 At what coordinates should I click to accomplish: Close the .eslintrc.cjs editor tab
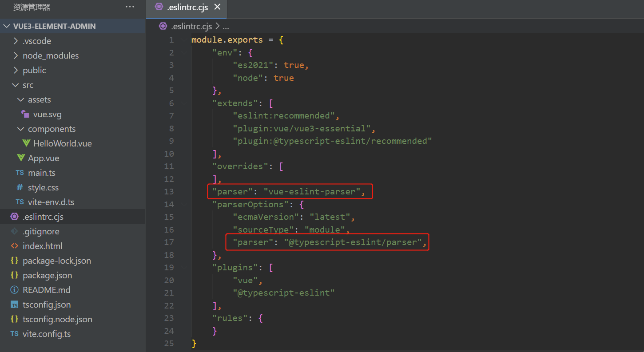217,7
